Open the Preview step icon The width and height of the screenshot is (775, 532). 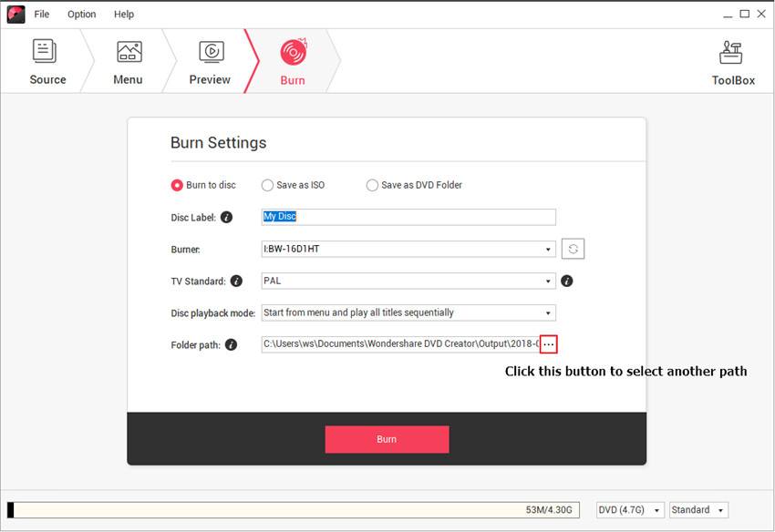[212, 51]
